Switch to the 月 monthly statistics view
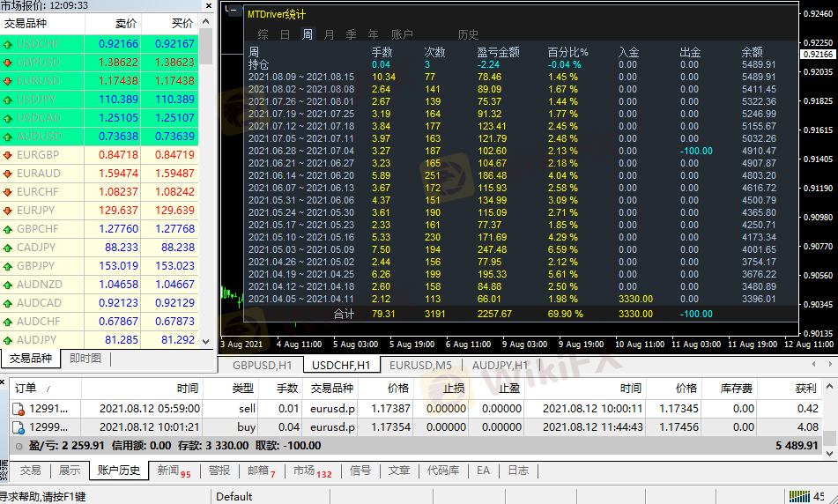The height and width of the screenshot is (504, 838). pos(330,34)
